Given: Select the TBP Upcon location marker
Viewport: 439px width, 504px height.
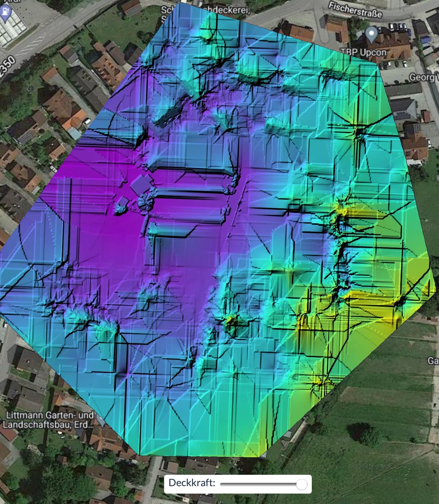Looking at the screenshot, I should [371, 34].
